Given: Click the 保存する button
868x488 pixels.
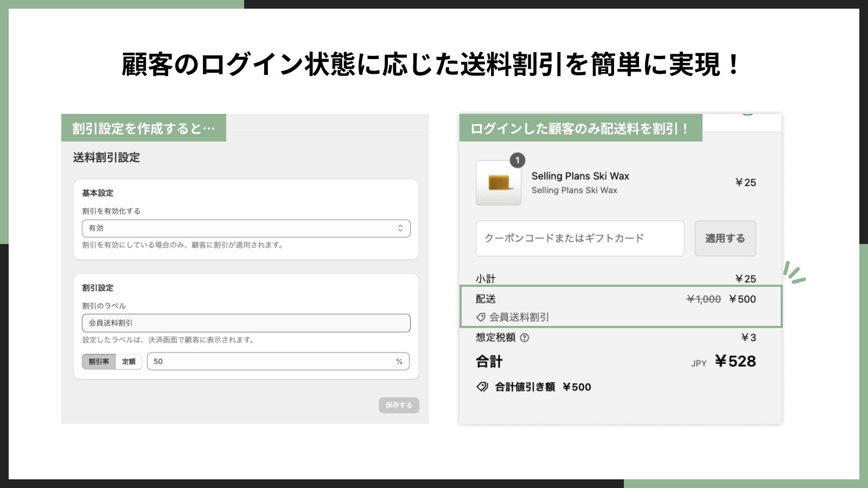Looking at the screenshot, I should (x=399, y=405).
